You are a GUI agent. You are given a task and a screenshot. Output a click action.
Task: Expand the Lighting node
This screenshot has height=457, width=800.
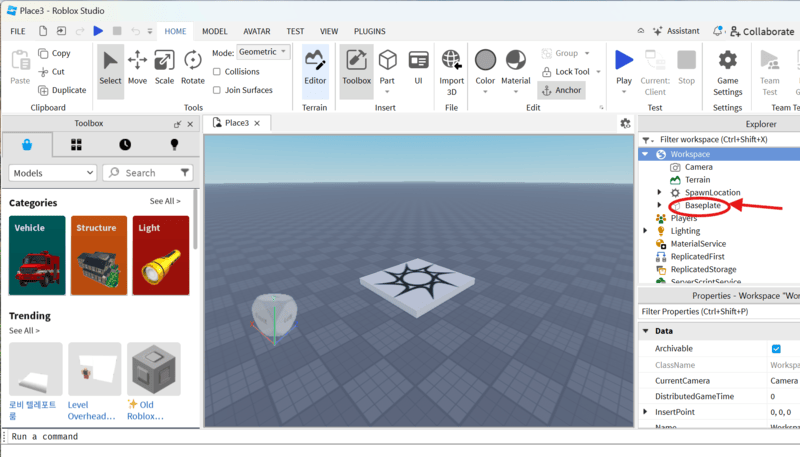(645, 231)
